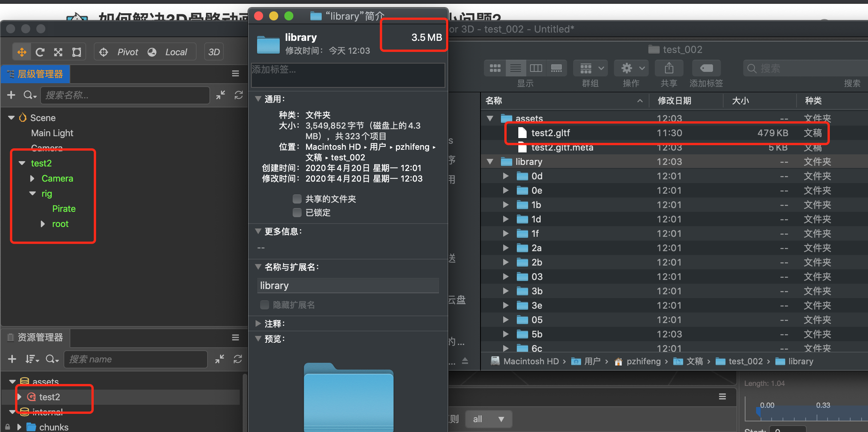Expand the 0d folder in Finder

[x=505, y=176]
